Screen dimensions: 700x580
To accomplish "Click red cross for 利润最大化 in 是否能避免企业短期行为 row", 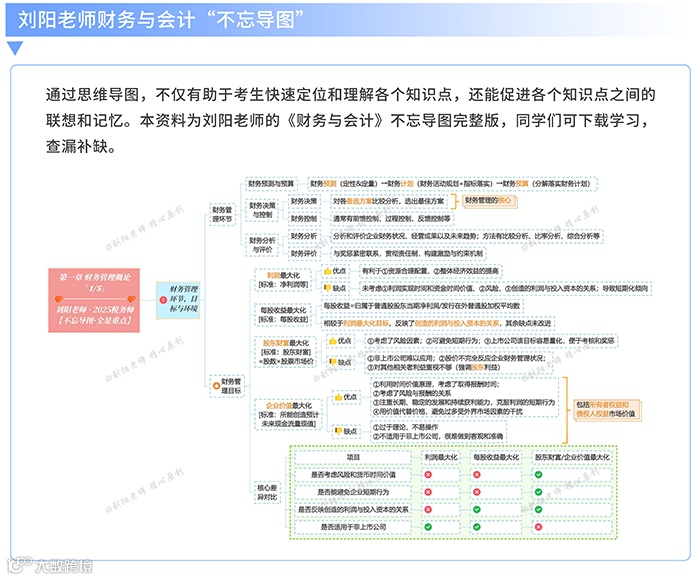I will point(428,492).
